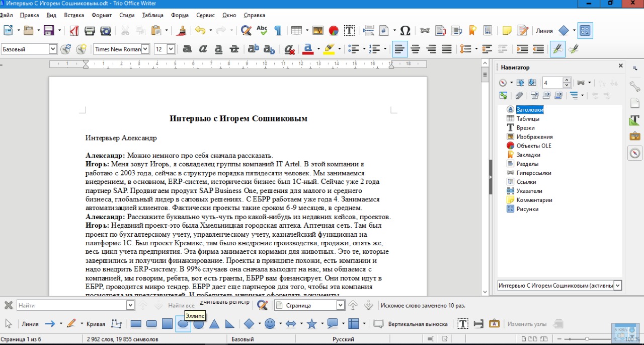Select the Polygon tool next to Curve
This screenshot has width=644, height=345.
click(x=116, y=324)
